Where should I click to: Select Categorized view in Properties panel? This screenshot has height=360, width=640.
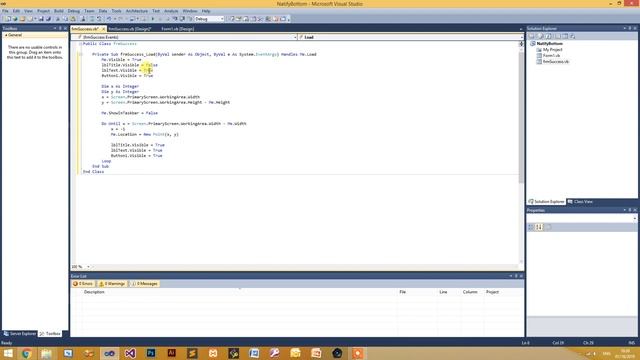531,227
